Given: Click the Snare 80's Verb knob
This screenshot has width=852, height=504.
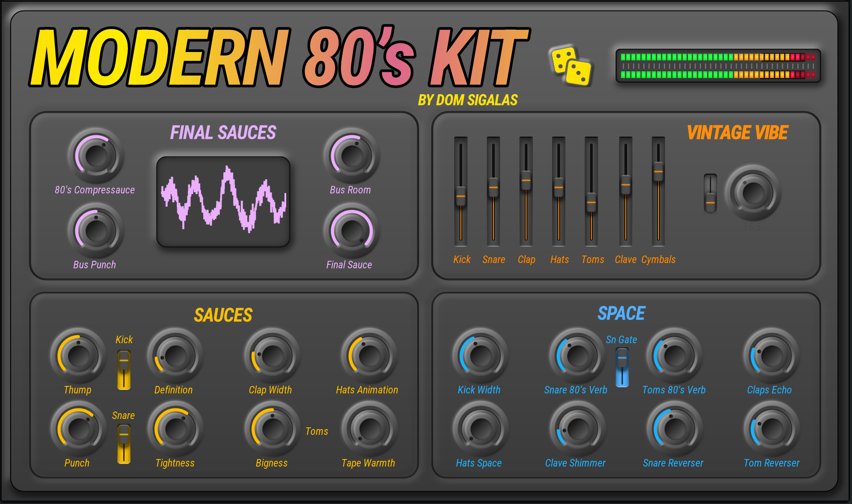Looking at the screenshot, I should click(577, 356).
